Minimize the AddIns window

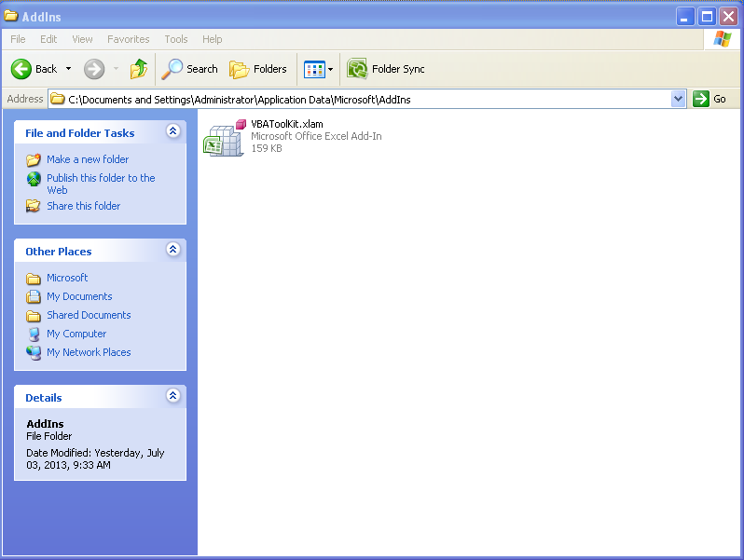click(684, 17)
